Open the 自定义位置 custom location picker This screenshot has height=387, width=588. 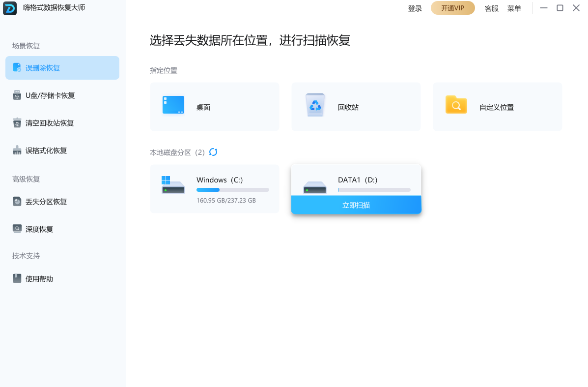click(497, 107)
